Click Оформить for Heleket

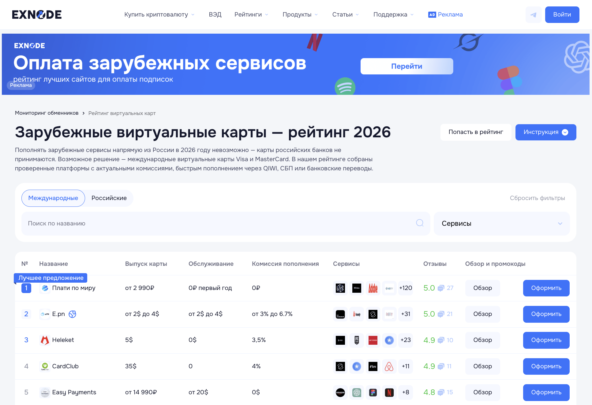[x=546, y=340]
